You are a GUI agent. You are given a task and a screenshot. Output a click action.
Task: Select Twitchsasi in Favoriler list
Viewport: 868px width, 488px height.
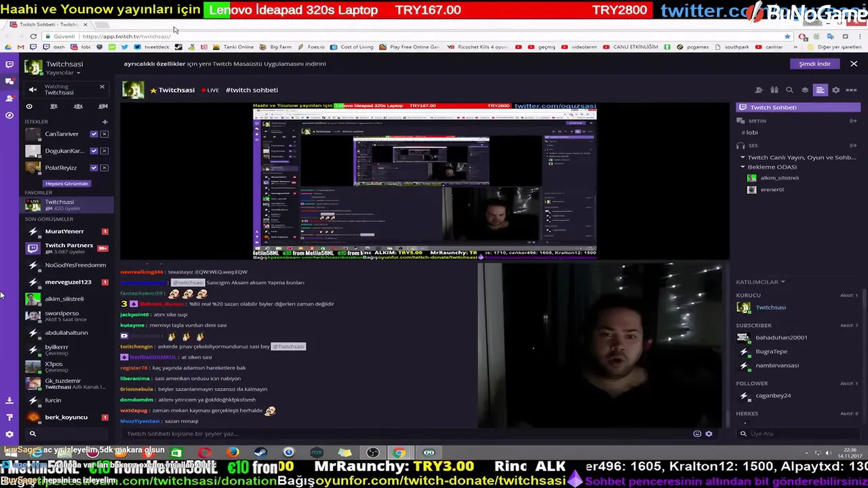click(x=66, y=205)
